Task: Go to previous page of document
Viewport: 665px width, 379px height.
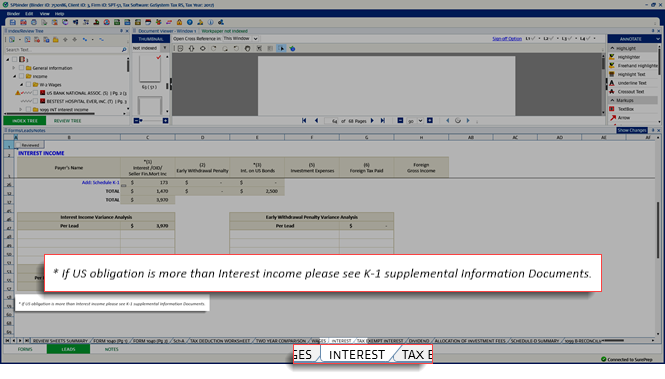Action: click(x=316, y=120)
